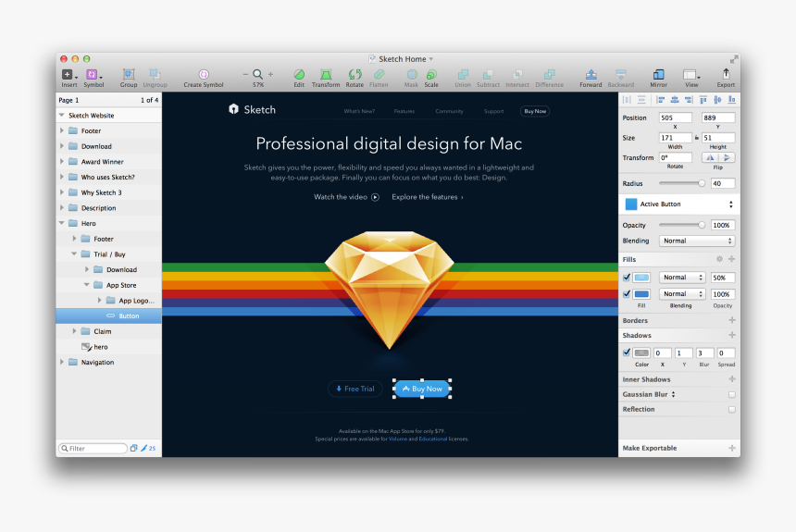
Task: Disable the shadow checkbox
Action: coord(627,353)
